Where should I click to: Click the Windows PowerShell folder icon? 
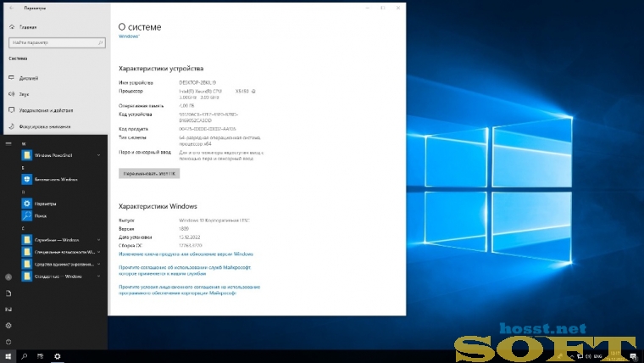pyautogui.click(x=27, y=155)
